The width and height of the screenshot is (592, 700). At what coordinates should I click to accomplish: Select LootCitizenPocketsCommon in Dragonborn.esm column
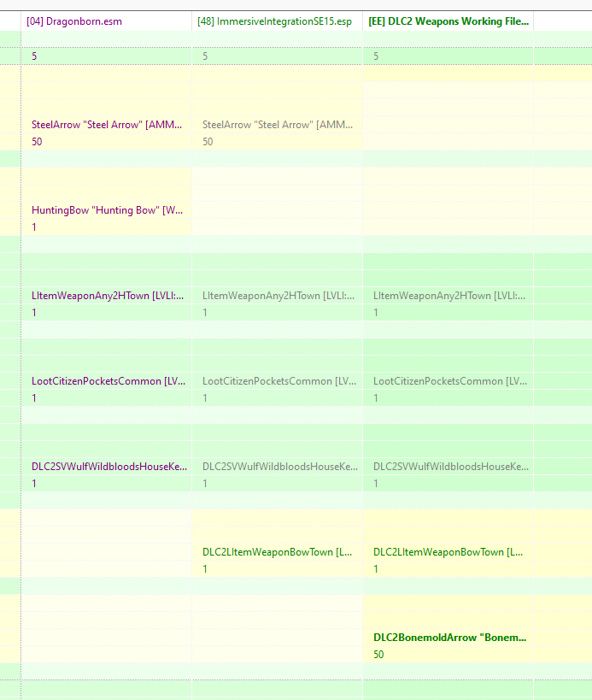[x=108, y=381]
